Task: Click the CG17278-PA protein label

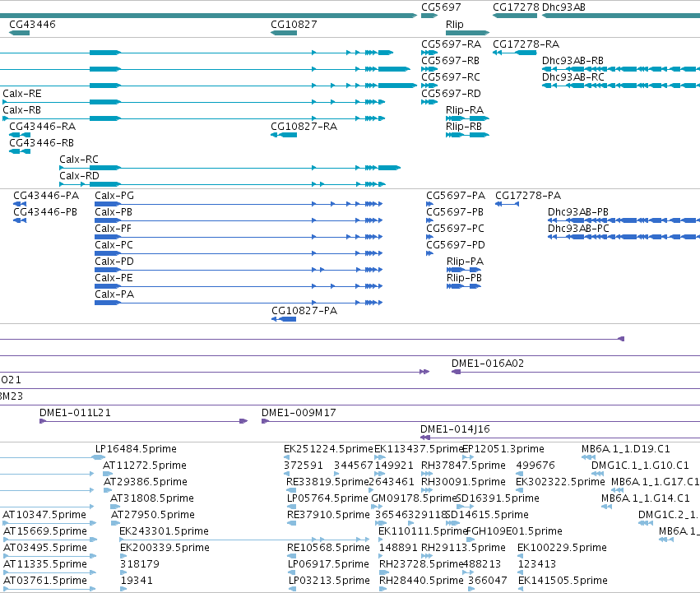Action: click(x=528, y=196)
